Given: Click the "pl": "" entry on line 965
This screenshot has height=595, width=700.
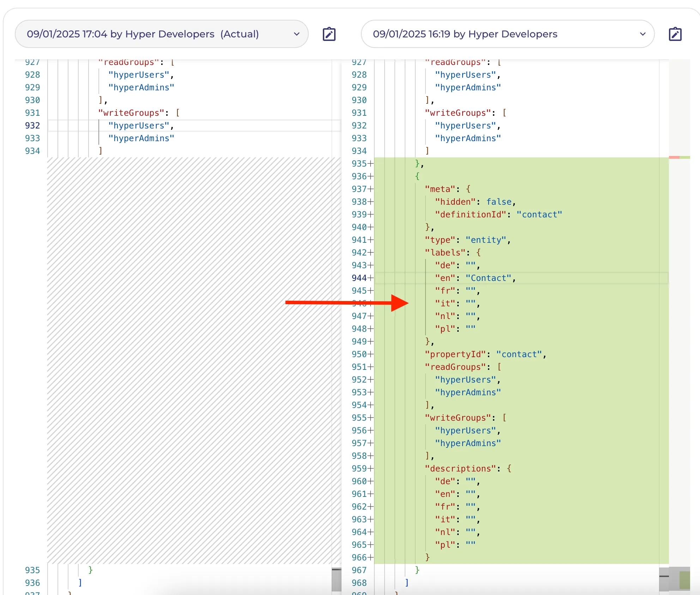Looking at the screenshot, I should [455, 545].
